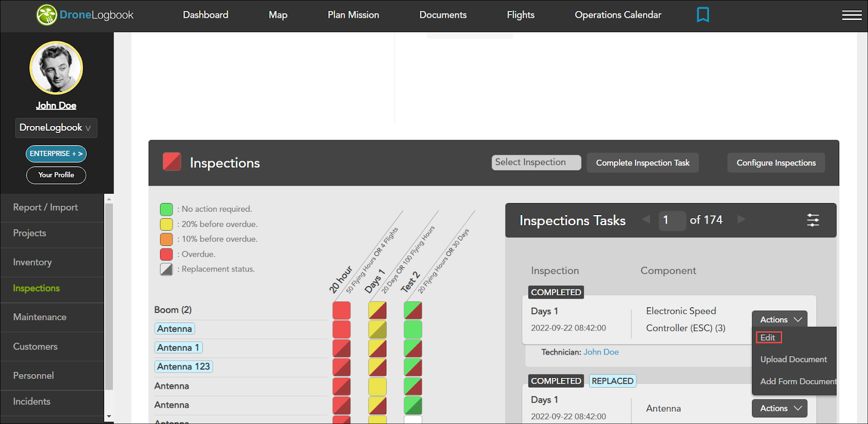The width and height of the screenshot is (868, 424).
Task: Open Projects in sidebar
Action: click(x=29, y=233)
